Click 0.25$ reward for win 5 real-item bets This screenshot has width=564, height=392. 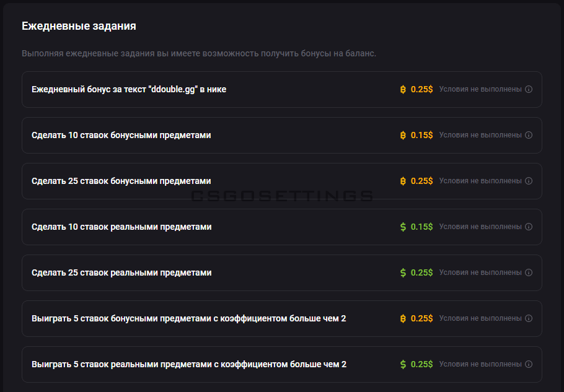click(x=421, y=364)
